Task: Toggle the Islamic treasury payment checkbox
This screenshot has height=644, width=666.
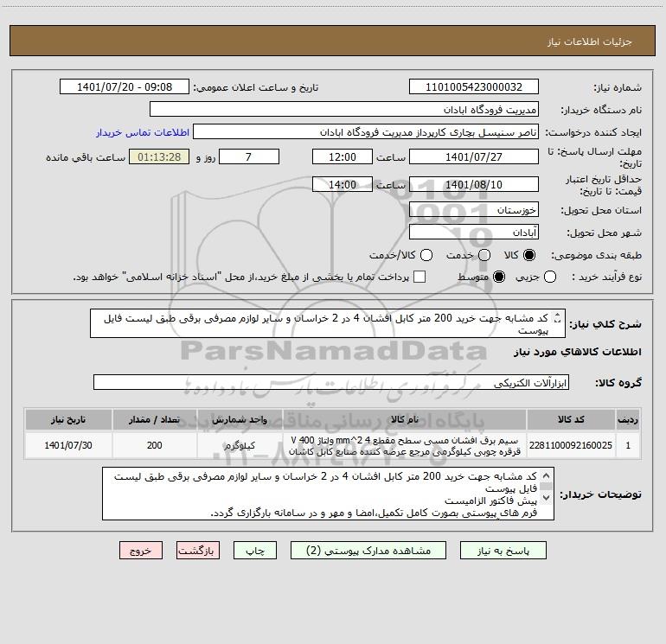Action: tap(419, 277)
